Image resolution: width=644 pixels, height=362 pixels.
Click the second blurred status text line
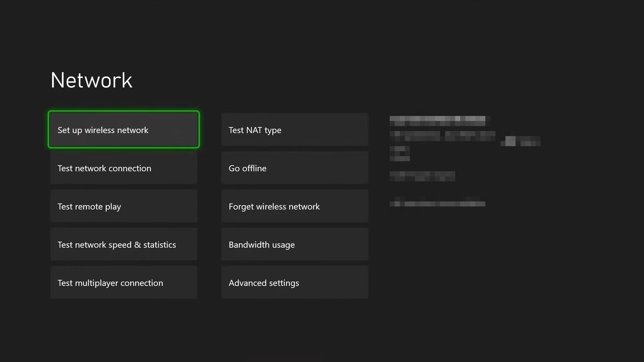point(442,136)
